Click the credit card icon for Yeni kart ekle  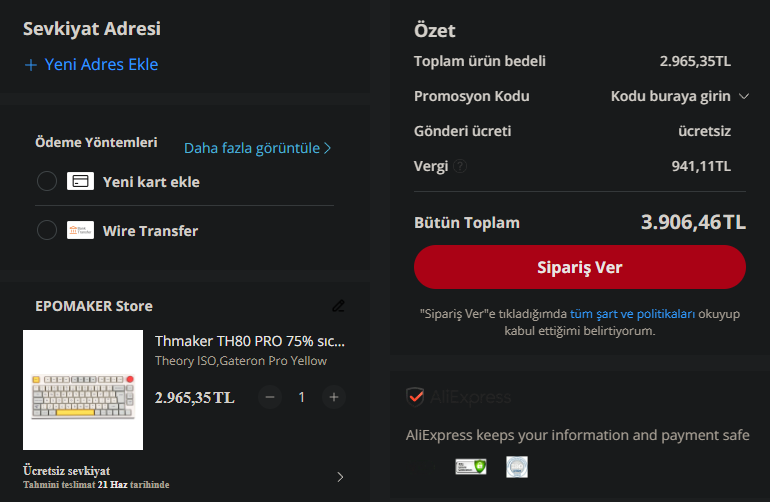[x=80, y=181]
